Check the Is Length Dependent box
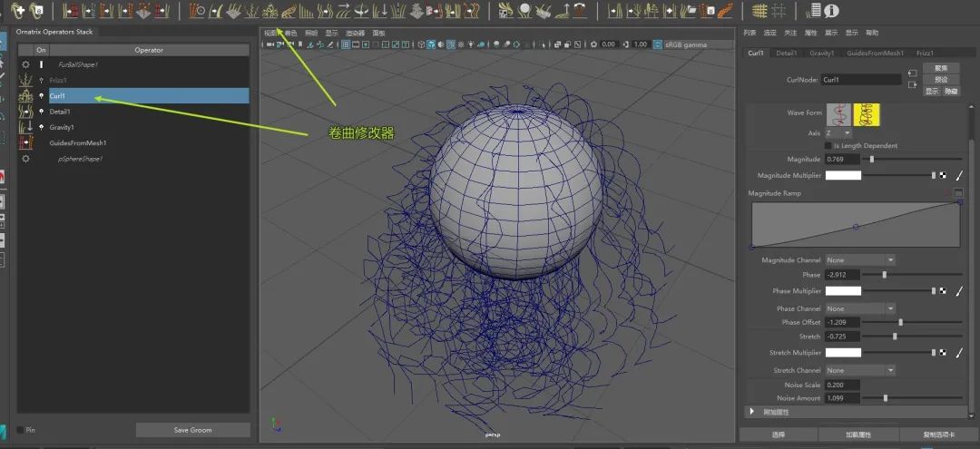Image resolution: width=980 pixels, height=449 pixels. [828, 145]
